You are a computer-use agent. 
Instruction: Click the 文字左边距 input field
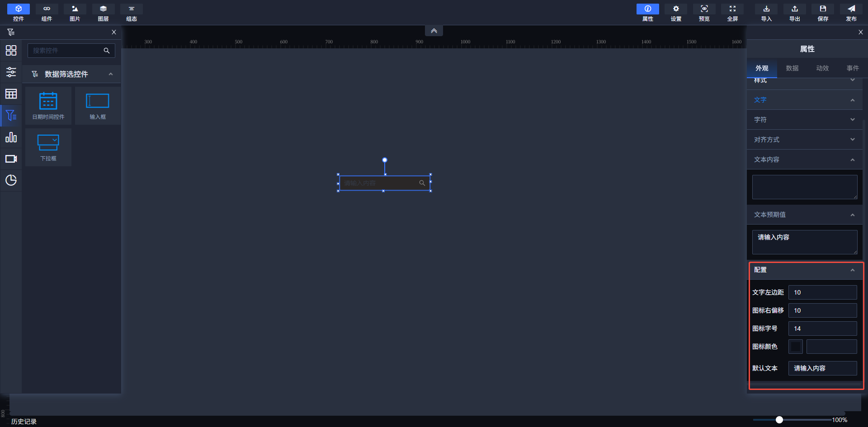tap(823, 292)
